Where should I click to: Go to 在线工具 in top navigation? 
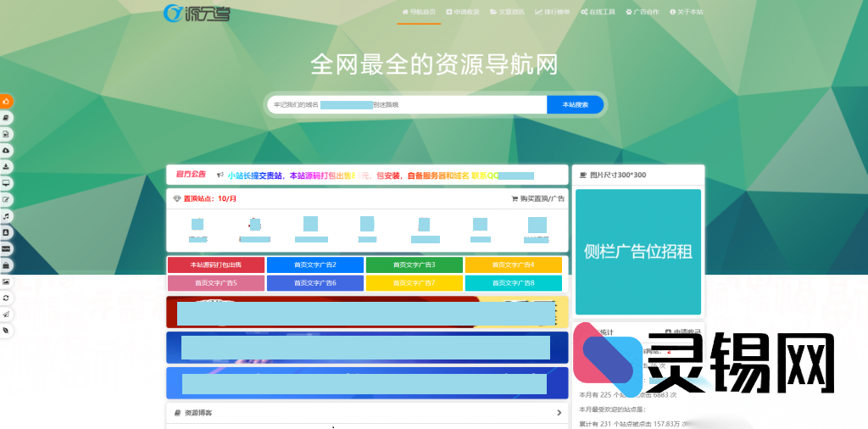coord(598,12)
